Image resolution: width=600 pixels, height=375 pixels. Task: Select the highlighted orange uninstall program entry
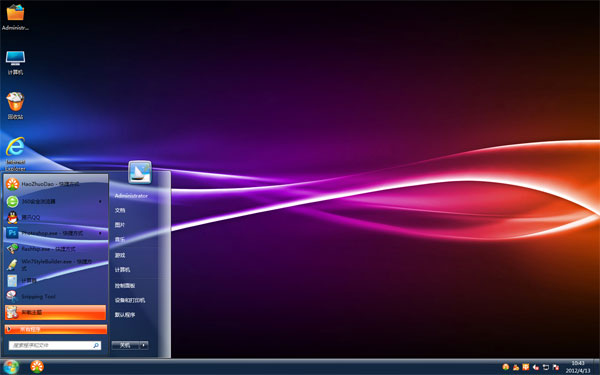pos(56,312)
